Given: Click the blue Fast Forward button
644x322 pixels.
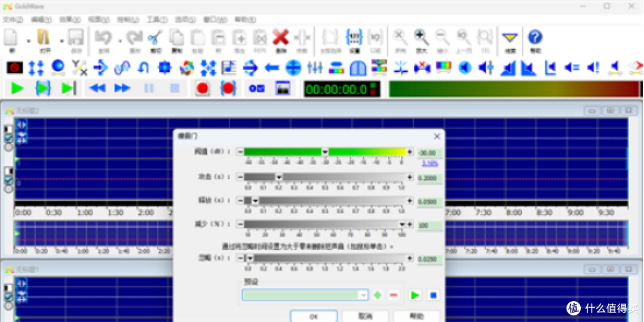Looking at the screenshot, I should click(122, 88).
